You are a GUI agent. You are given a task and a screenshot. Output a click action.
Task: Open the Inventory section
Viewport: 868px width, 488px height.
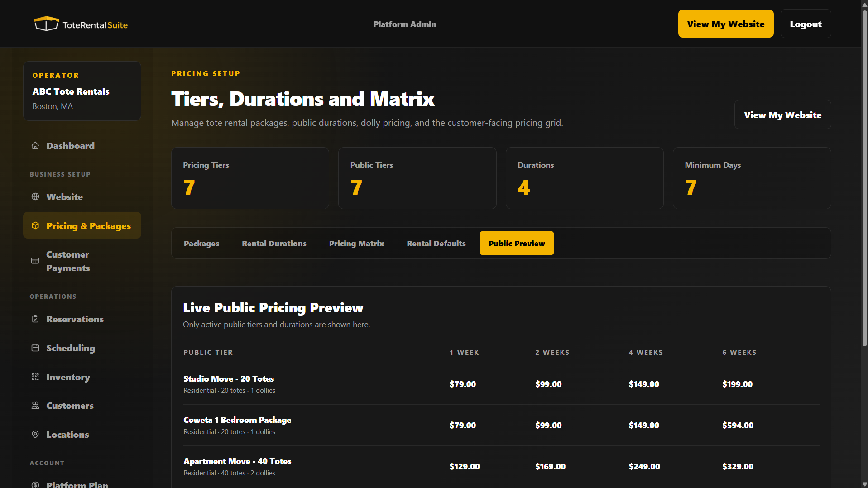[x=82, y=377]
